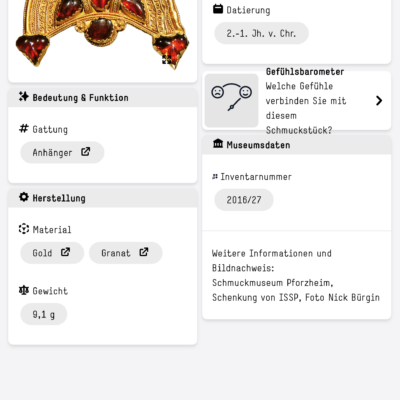This screenshot has height=400, width=400.
Task: Click the external link icon beside Gold
Action: pyautogui.click(x=65, y=252)
